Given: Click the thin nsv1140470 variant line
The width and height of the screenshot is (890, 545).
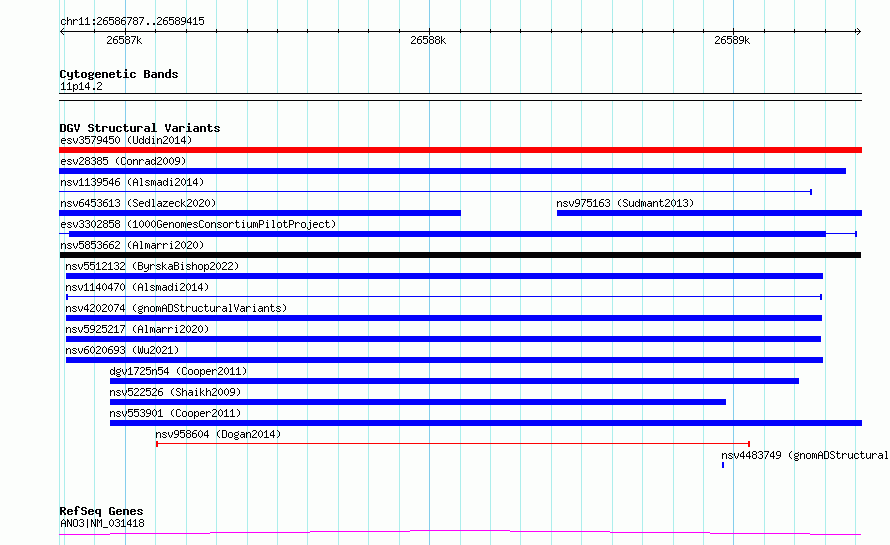Looking at the screenshot, I should tap(444, 297).
